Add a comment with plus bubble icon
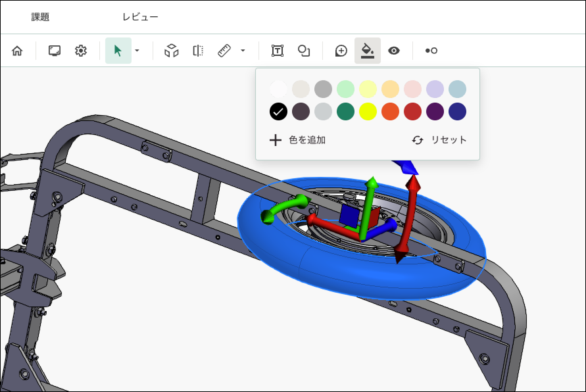Screen dimensions: 586x392 pyautogui.click(x=341, y=51)
